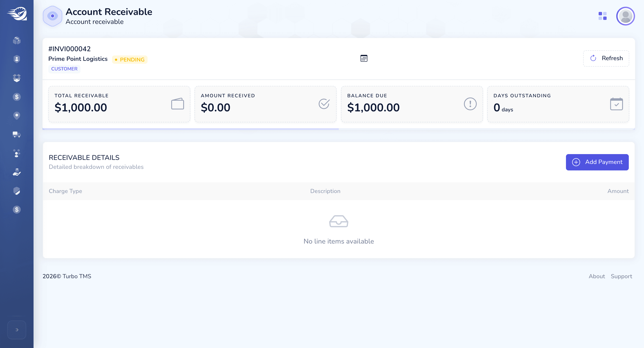Click the CUSTOMER tag badge
644x348 pixels.
[64, 69]
